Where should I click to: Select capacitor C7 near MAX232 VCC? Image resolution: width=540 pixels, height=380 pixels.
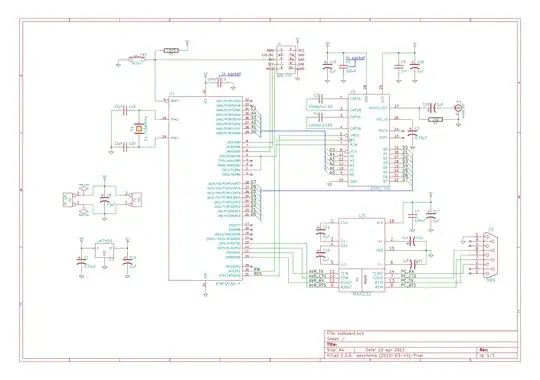point(412,216)
